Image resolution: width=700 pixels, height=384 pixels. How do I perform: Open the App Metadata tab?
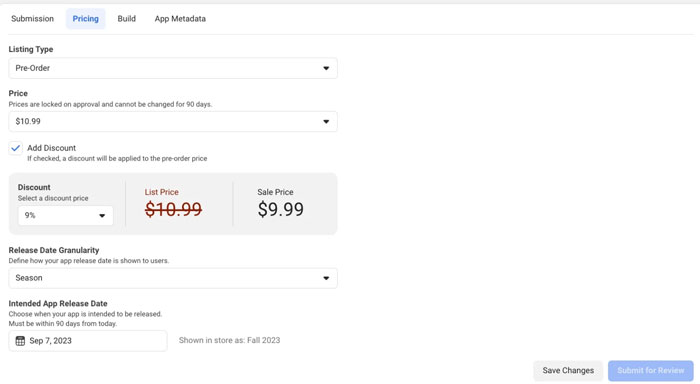(x=180, y=19)
